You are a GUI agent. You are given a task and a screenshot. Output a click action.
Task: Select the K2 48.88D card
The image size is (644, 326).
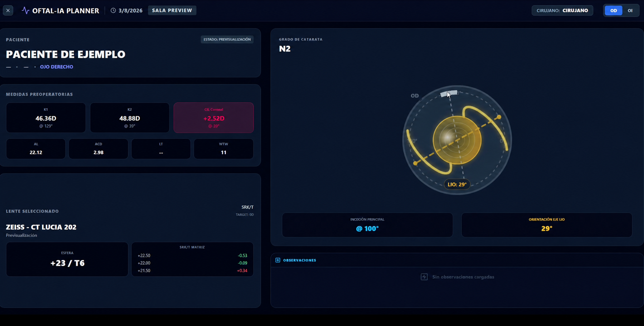point(130,118)
